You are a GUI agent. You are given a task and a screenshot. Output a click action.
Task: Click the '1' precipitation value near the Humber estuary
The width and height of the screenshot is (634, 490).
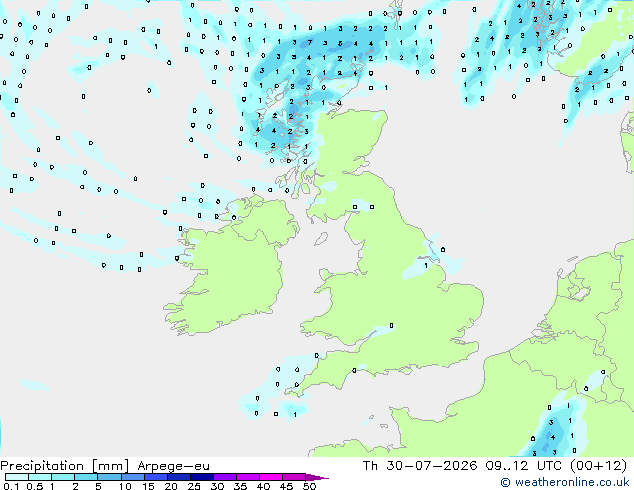pos(426,266)
